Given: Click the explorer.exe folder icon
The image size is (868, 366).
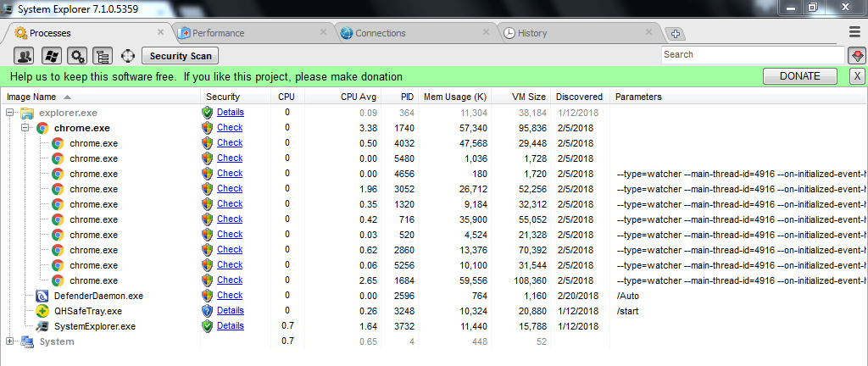Looking at the screenshot, I should (x=27, y=114).
